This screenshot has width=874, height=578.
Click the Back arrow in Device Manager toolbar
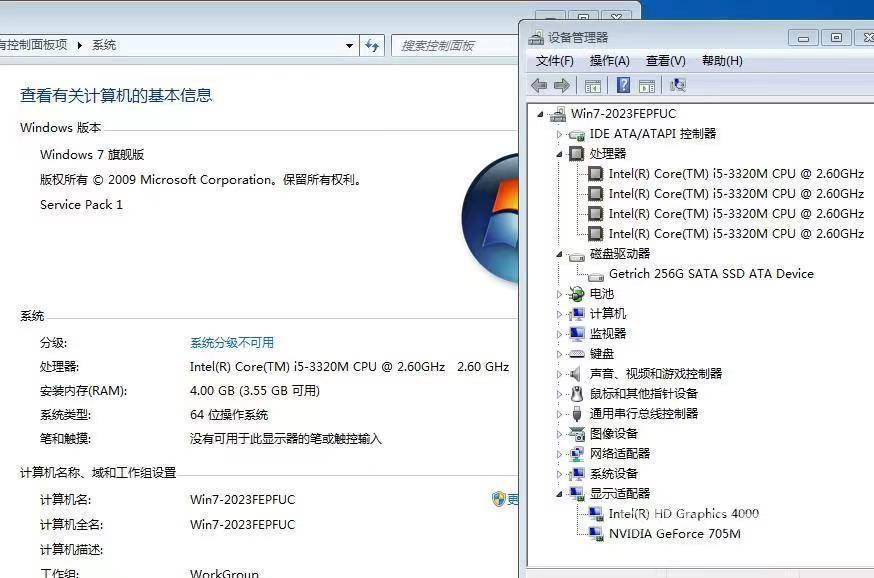(x=539, y=85)
